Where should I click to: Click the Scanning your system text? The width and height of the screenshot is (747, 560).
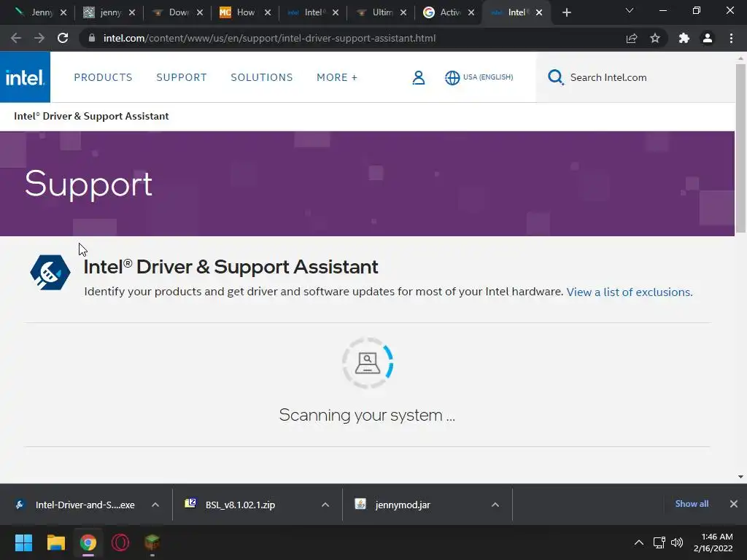tap(367, 415)
